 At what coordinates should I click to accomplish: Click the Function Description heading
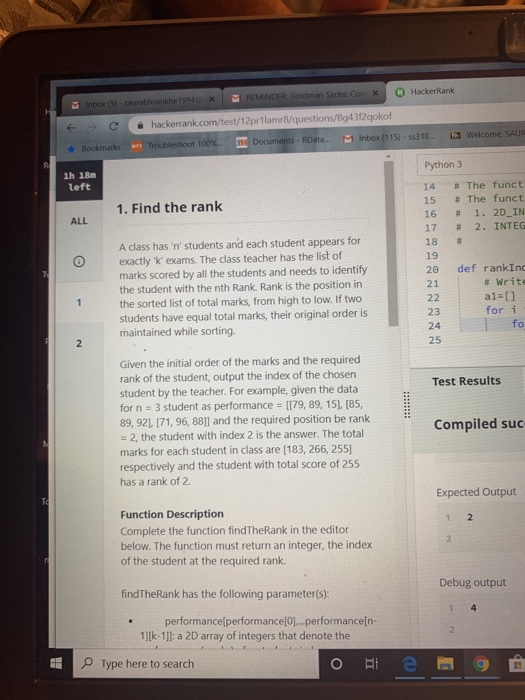click(172, 514)
